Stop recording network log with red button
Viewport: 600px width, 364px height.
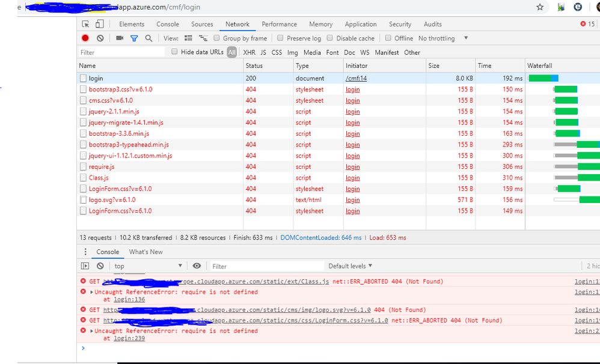85,38
